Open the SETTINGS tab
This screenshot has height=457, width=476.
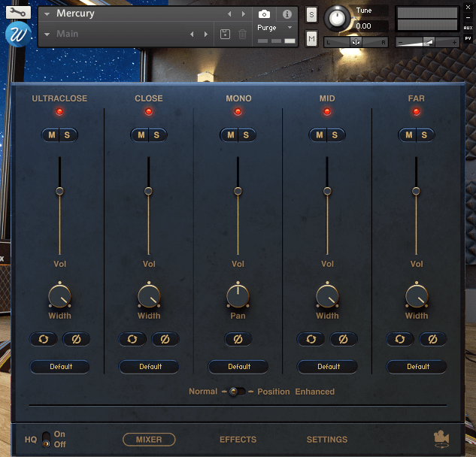click(326, 440)
